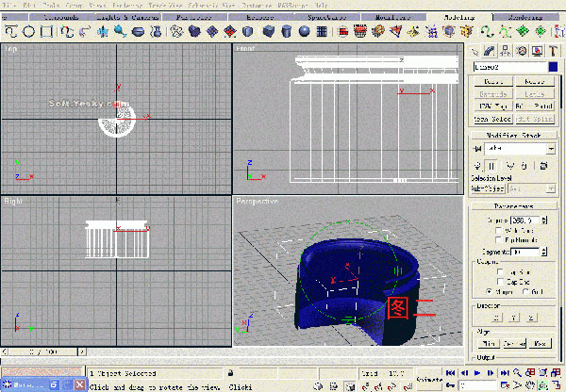Image resolution: width=566 pixels, height=392 pixels.
Task: Click the Max align button
Action: point(540,343)
